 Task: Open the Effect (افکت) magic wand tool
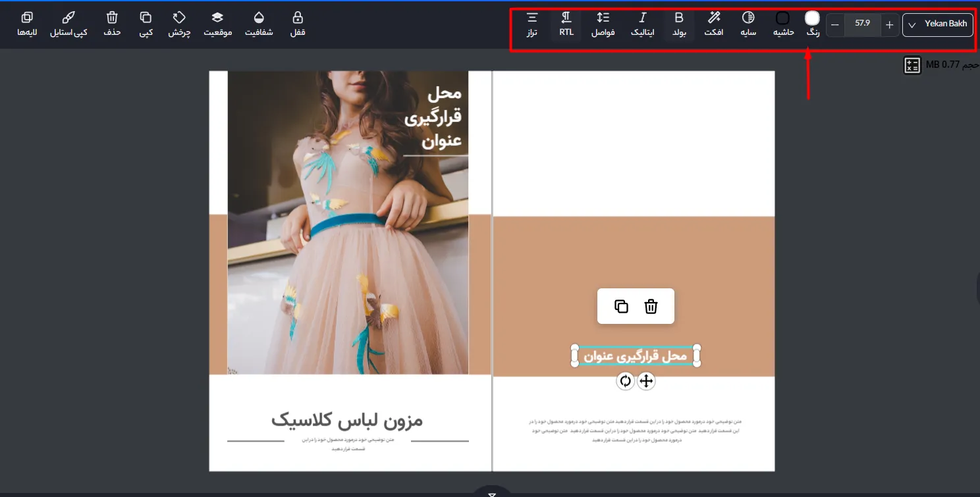[714, 24]
